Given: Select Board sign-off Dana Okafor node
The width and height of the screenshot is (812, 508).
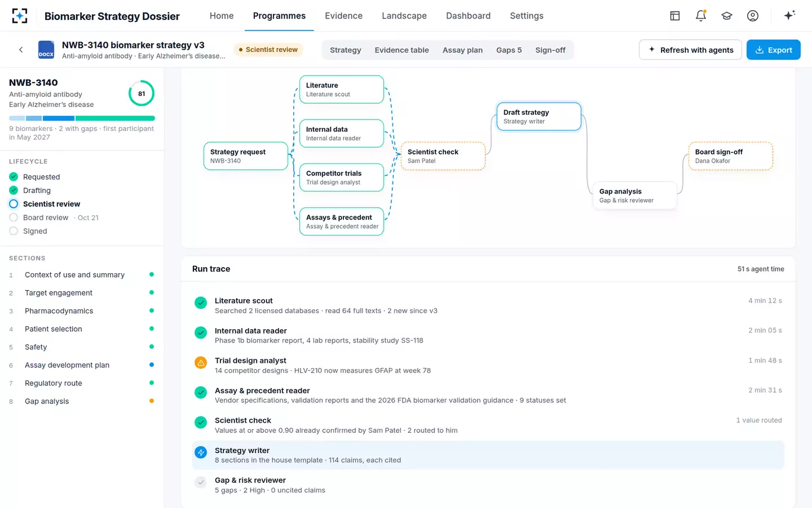Looking at the screenshot, I should pyautogui.click(x=731, y=156).
